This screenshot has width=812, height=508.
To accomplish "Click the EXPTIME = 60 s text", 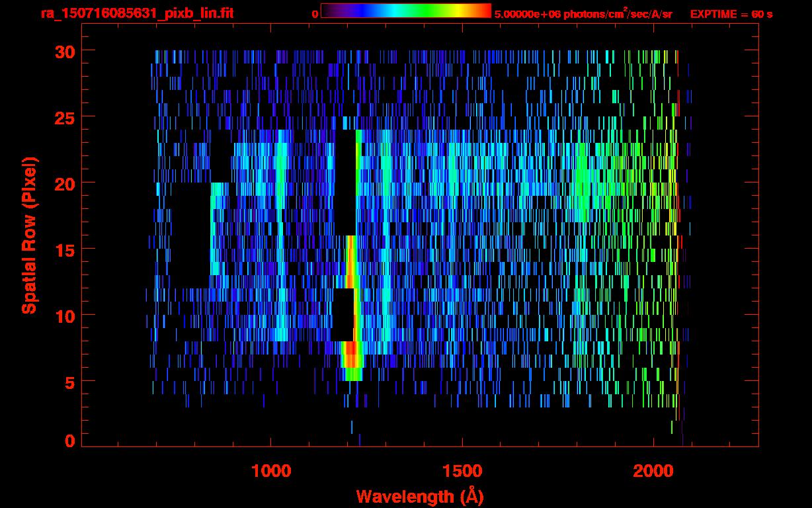I will coord(731,14).
